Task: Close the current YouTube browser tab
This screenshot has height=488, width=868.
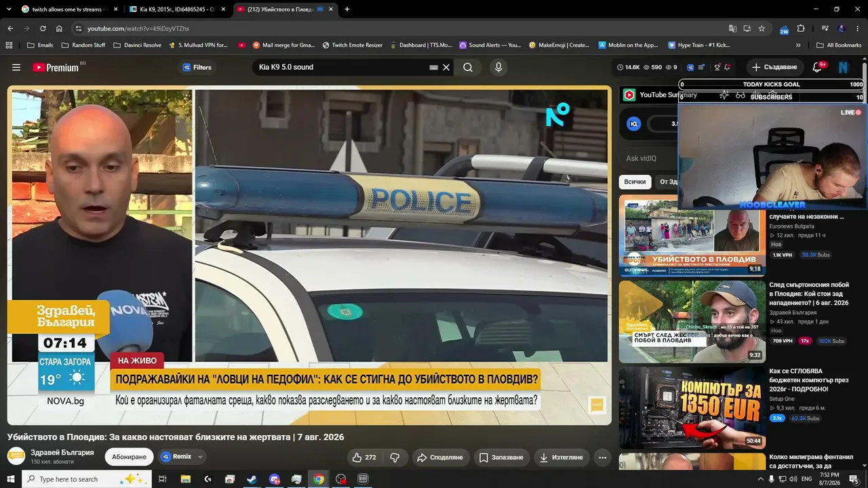Action: pyautogui.click(x=331, y=9)
